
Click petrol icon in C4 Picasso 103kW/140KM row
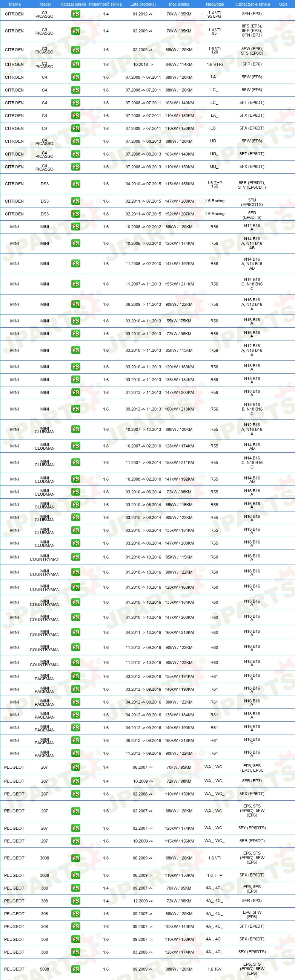pyautogui.click(x=75, y=154)
